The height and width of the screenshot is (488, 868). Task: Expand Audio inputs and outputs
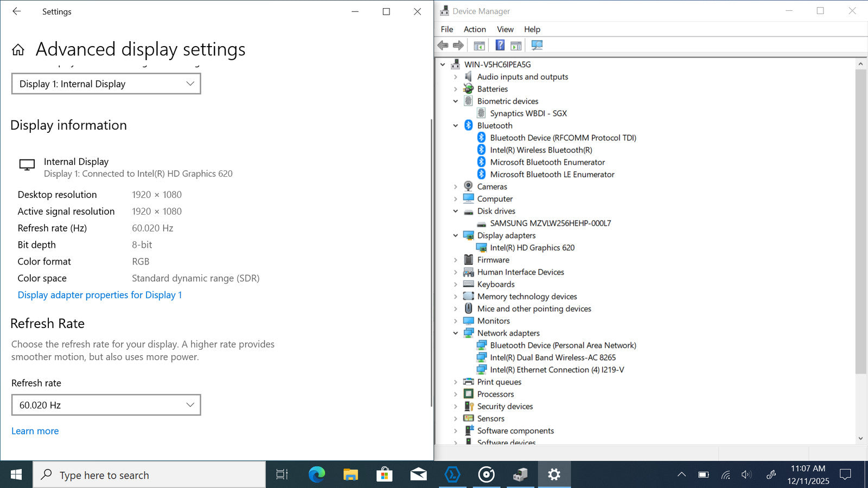tap(456, 77)
